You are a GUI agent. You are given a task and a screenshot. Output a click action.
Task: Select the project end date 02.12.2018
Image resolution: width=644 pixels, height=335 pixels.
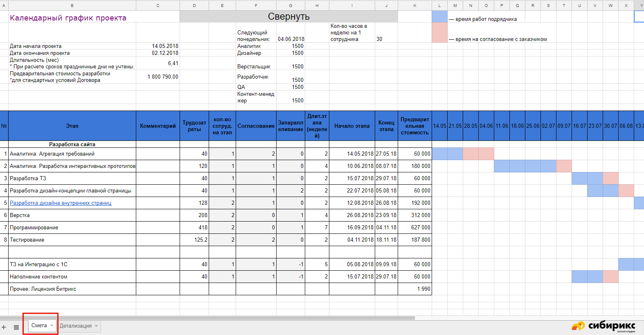pyautogui.click(x=165, y=53)
